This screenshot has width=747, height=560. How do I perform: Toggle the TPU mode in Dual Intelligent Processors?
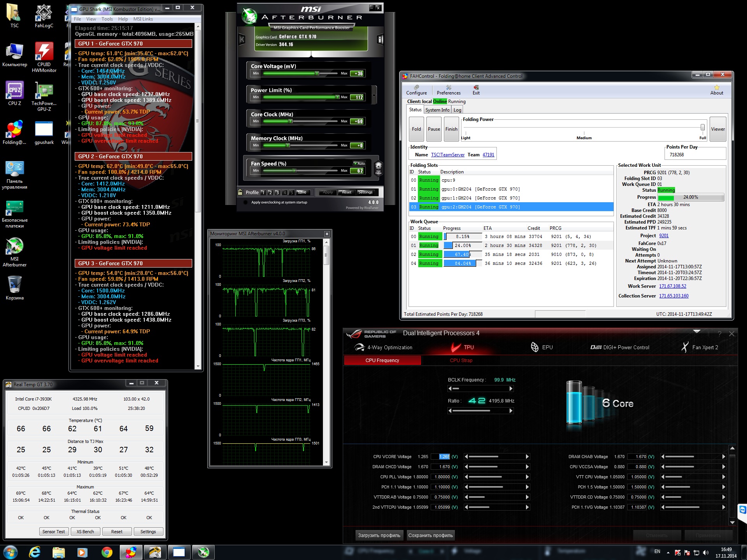462,347
